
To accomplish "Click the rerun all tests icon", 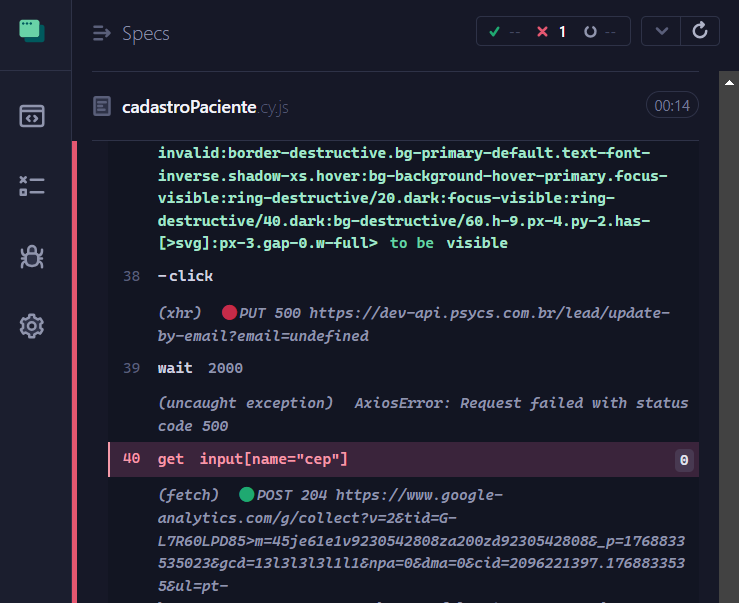I will click(700, 31).
